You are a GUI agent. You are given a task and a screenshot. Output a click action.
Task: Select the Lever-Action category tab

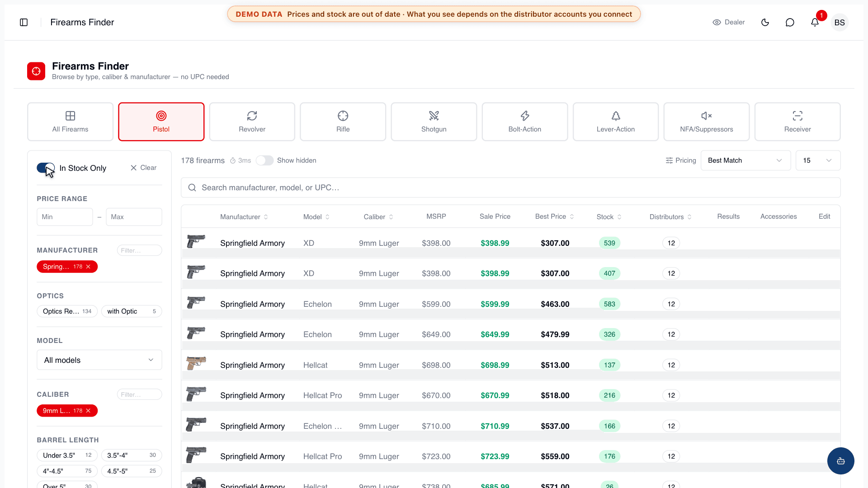click(615, 122)
